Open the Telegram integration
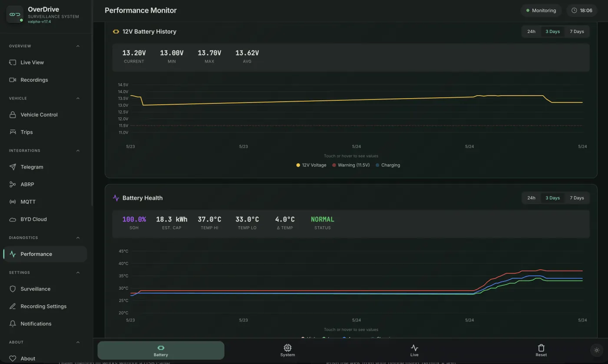The height and width of the screenshot is (364, 608). pyautogui.click(x=45, y=167)
